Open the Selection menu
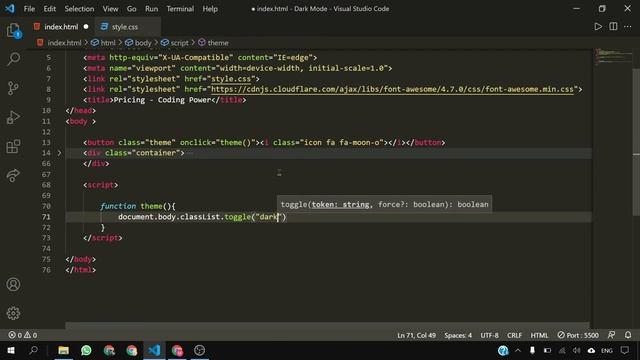The height and width of the screenshot is (360, 640). point(79,9)
